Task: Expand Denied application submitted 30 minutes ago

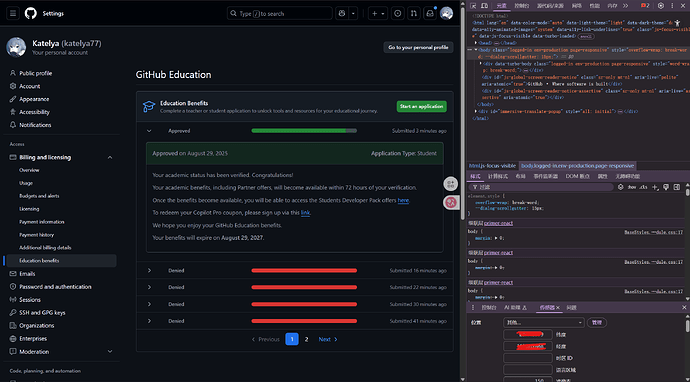Action: [x=149, y=304]
